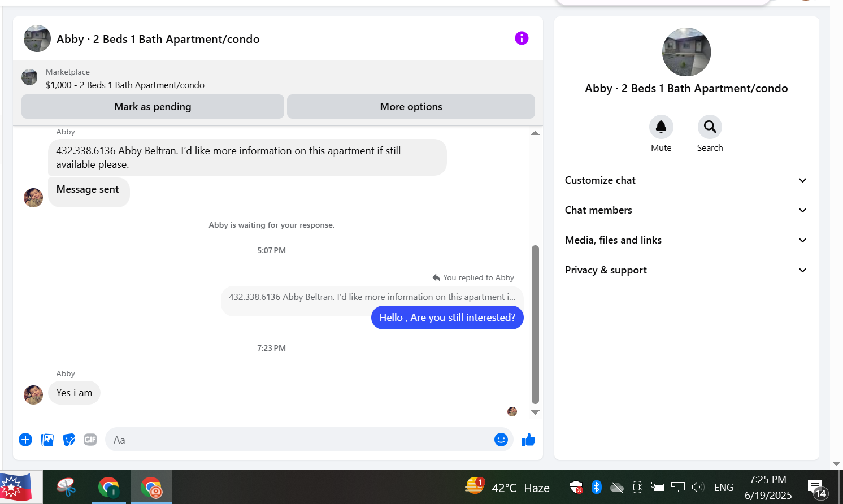
Task: Open the 42°C Haze weather widget
Action: [x=507, y=487]
